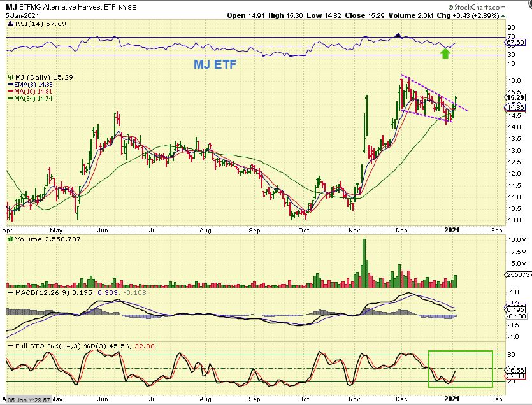This screenshot has width=532, height=405.
Task: Click the 45.56 stochastic tag on the right axis
Action: tap(515, 371)
